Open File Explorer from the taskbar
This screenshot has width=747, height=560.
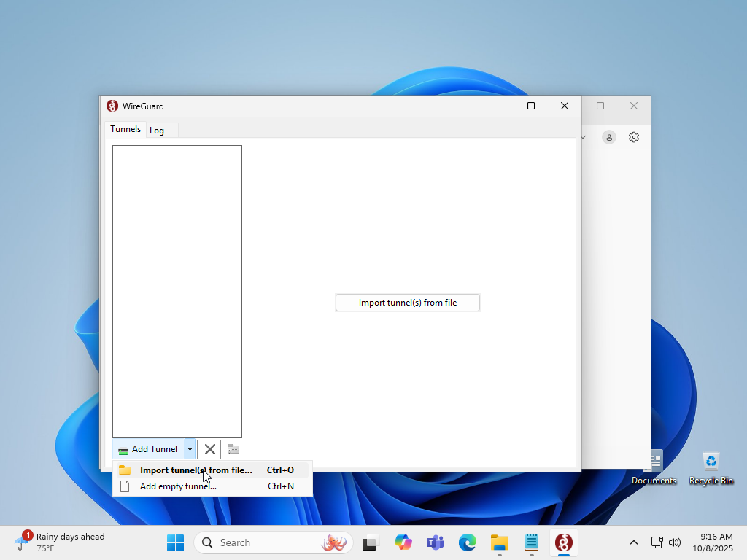pyautogui.click(x=500, y=542)
